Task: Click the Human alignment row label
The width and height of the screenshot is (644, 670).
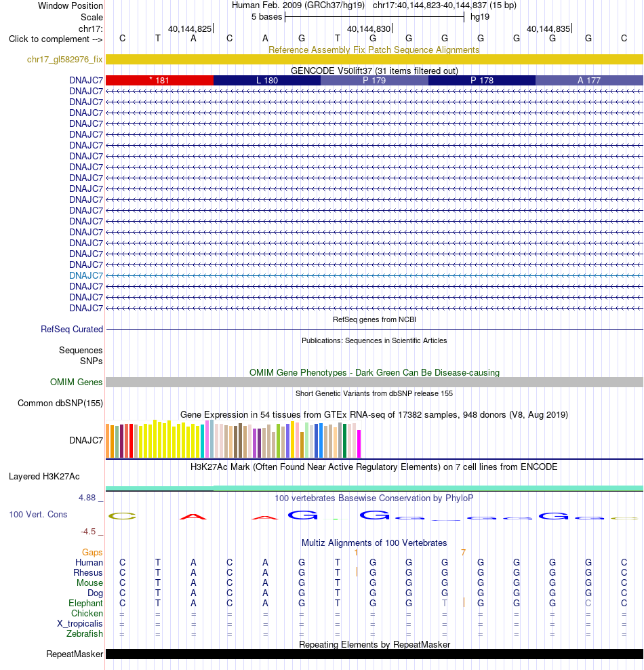Action: click(89, 563)
